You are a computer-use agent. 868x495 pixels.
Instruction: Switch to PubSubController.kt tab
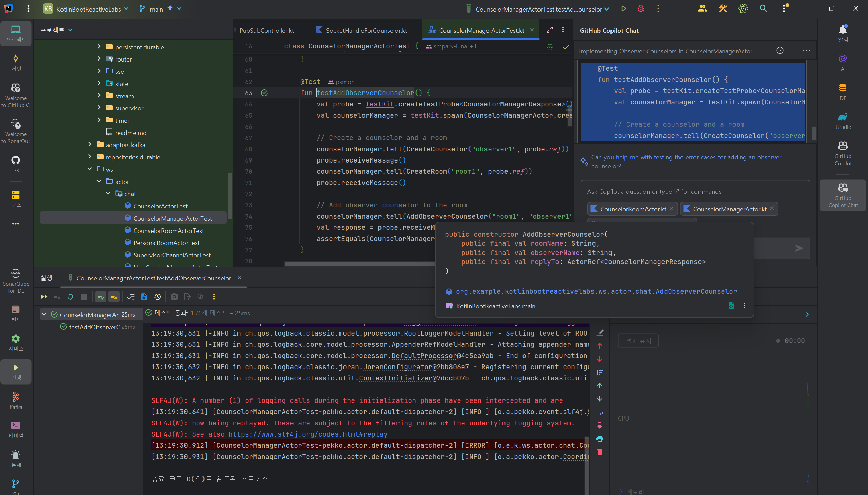(x=266, y=30)
